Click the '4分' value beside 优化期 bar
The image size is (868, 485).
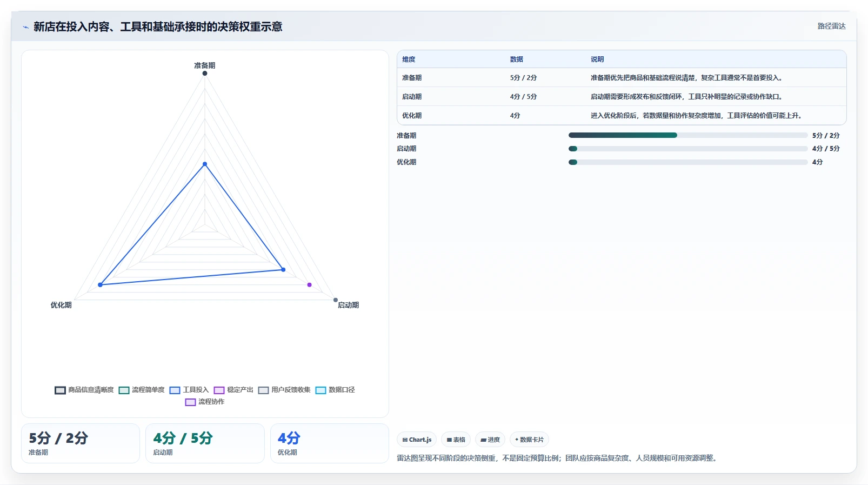(x=818, y=162)
